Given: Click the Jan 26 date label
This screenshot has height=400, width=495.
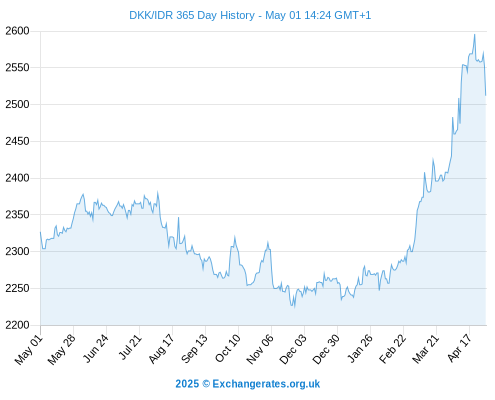Looking at the screenshot, I should [x=360, y=348].
